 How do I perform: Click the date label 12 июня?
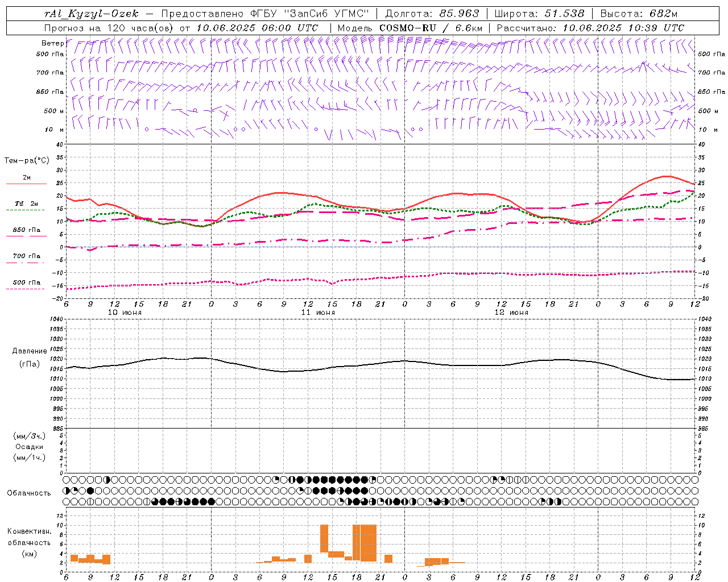point(511,313)
